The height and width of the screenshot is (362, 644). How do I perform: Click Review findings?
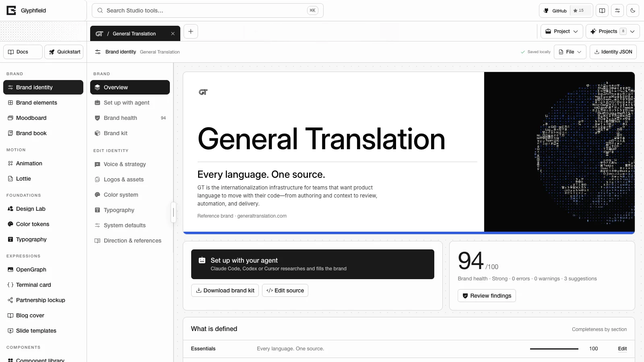click(487, 296)
